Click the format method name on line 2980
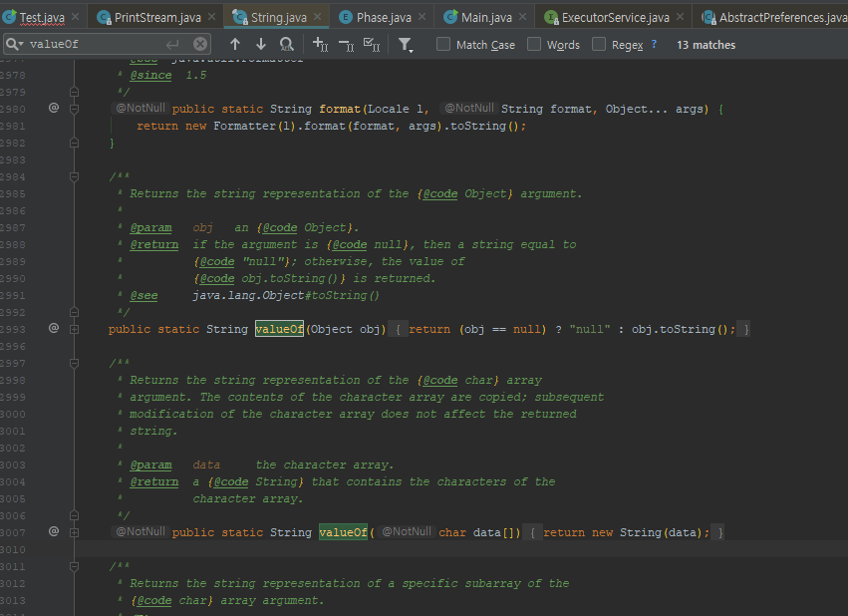848x616 pixels. point(340,109)
